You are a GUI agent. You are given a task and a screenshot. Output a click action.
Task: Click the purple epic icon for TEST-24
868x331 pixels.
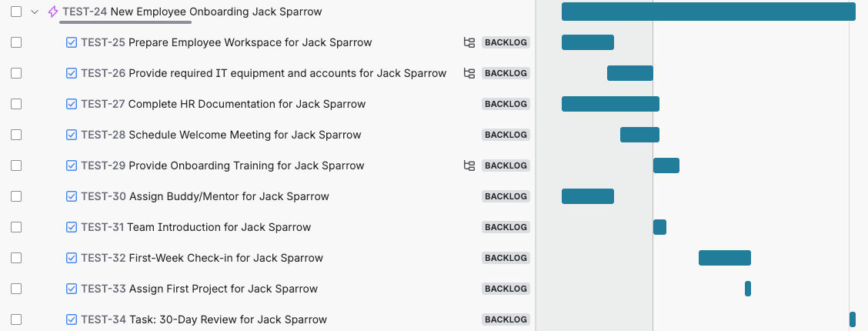(x=53, y=12)
